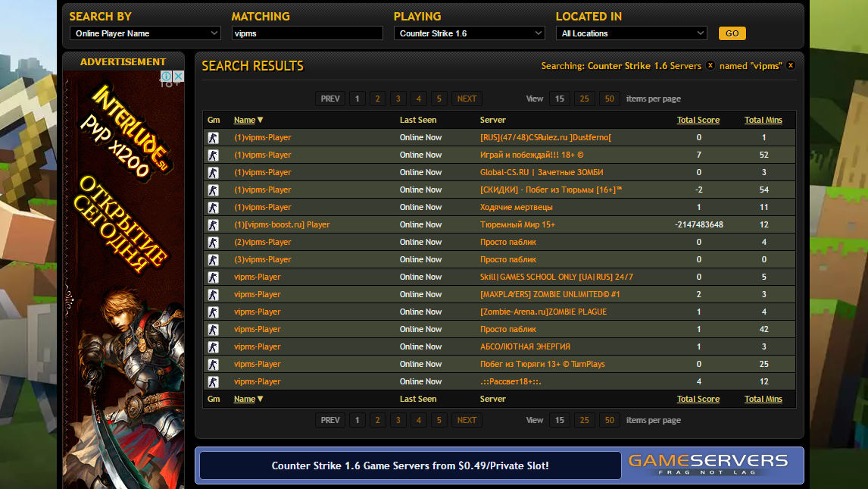Click game icon in ZOMBIE UNLIMITED row
Screen dimensions: 868x489
tap(213, 295)
